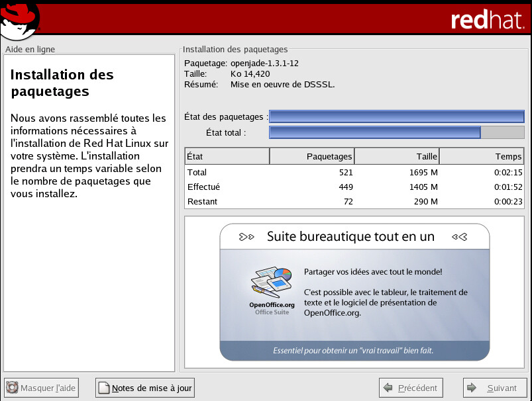Click the Temps column header
The image size is (532, 401).
point(481,156)
